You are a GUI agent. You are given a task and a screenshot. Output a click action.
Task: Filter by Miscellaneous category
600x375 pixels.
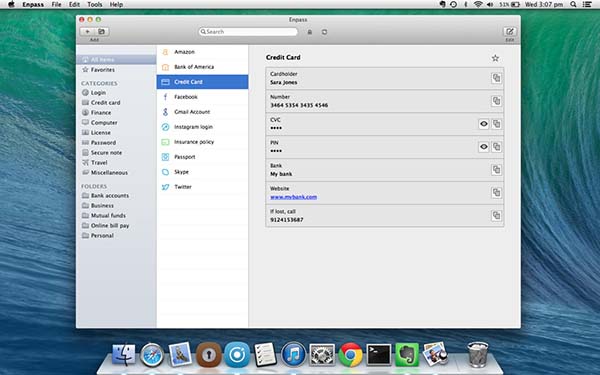pos(116,173)
